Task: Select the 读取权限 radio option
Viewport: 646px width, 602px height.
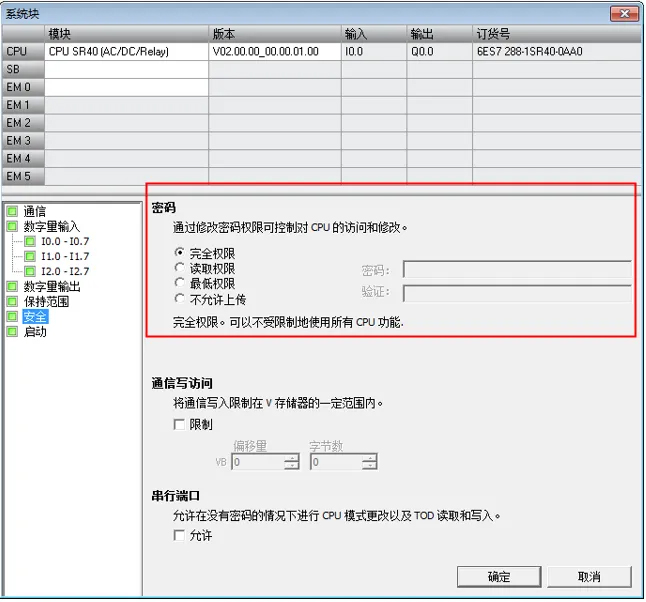Action: coord(180,268)
